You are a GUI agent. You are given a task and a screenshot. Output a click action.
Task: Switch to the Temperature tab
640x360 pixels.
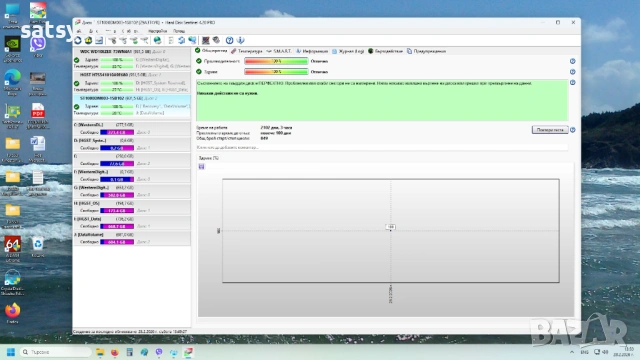click(247, 51)
